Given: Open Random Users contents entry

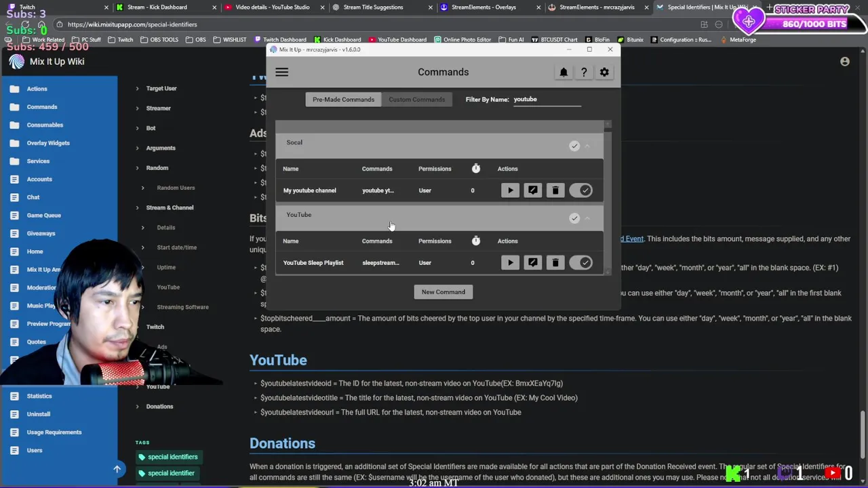Looking at the screenshot, I should click(x=176, y=188).
